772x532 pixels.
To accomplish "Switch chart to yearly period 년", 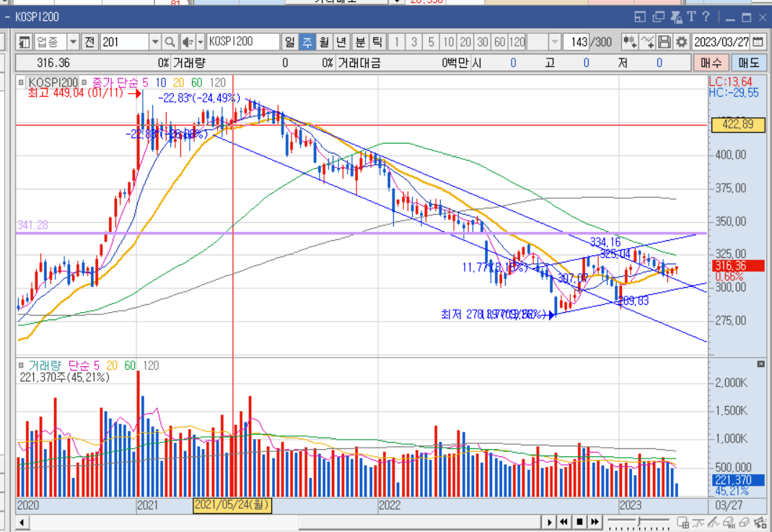I will click(341, 42).
